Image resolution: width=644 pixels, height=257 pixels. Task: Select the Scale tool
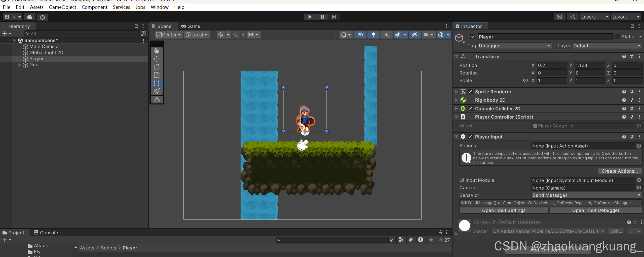[157, 75]
